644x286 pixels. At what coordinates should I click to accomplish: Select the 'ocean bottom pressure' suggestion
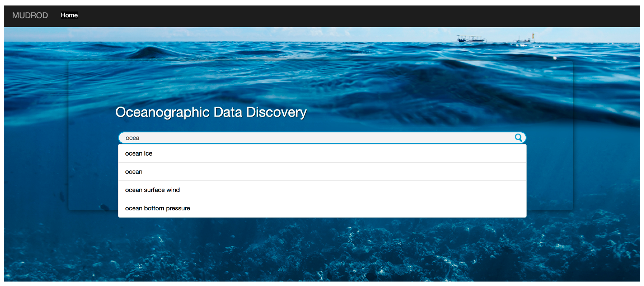158,208
